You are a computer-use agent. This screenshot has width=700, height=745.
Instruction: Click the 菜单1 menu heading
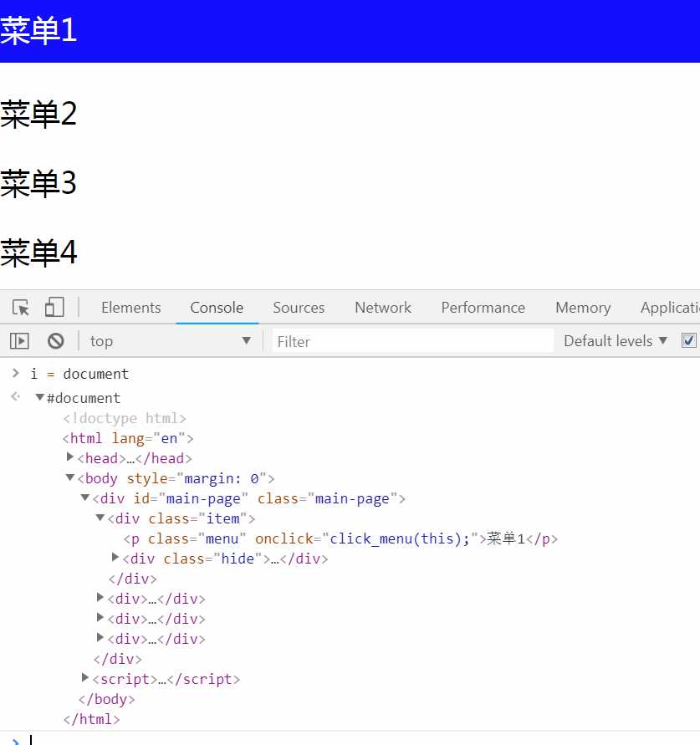click(38, 30)
